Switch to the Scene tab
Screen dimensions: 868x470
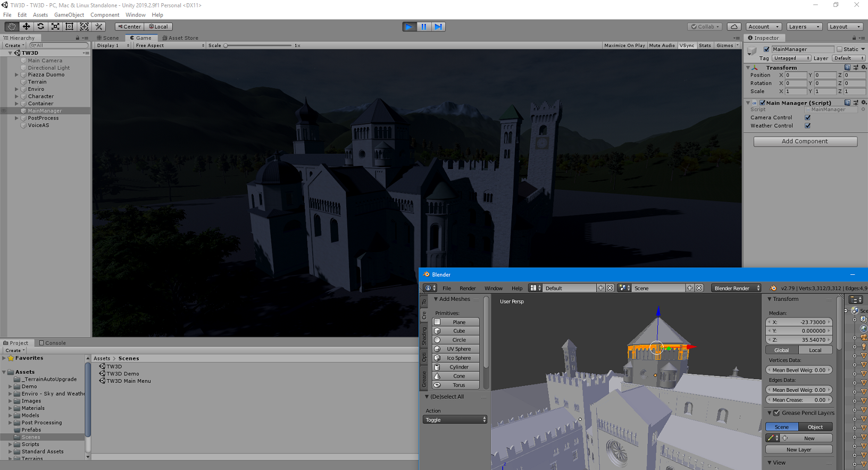point(108,38)
